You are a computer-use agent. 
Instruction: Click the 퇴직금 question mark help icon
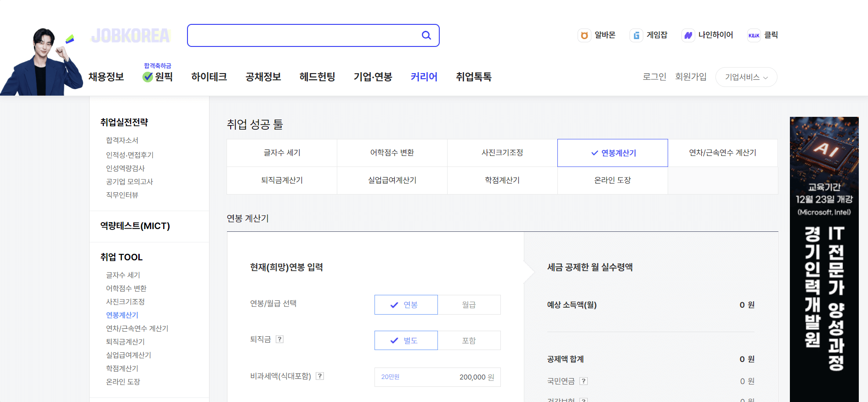click(279, 339)
